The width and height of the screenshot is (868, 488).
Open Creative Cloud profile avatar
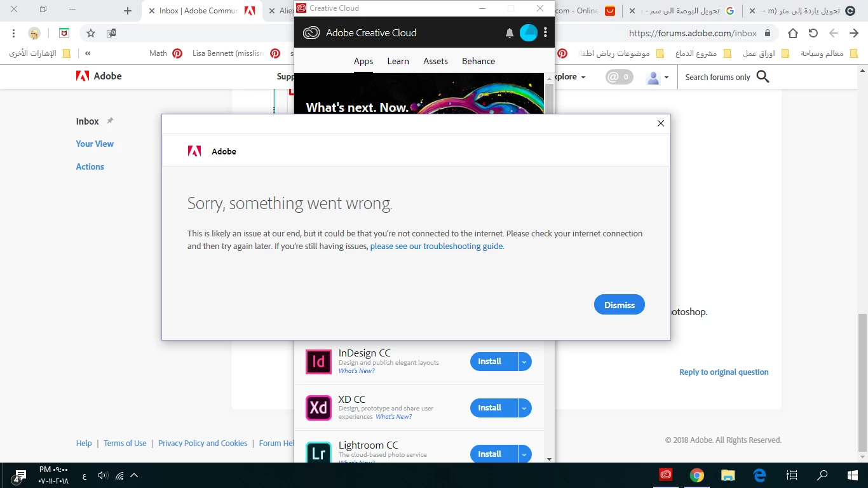click(529, 33)
